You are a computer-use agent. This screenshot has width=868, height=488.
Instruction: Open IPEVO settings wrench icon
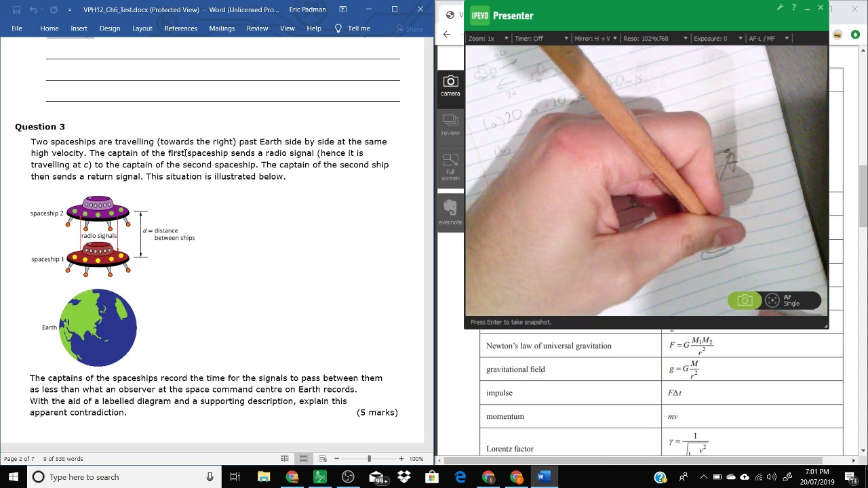[x=780, y=8]
